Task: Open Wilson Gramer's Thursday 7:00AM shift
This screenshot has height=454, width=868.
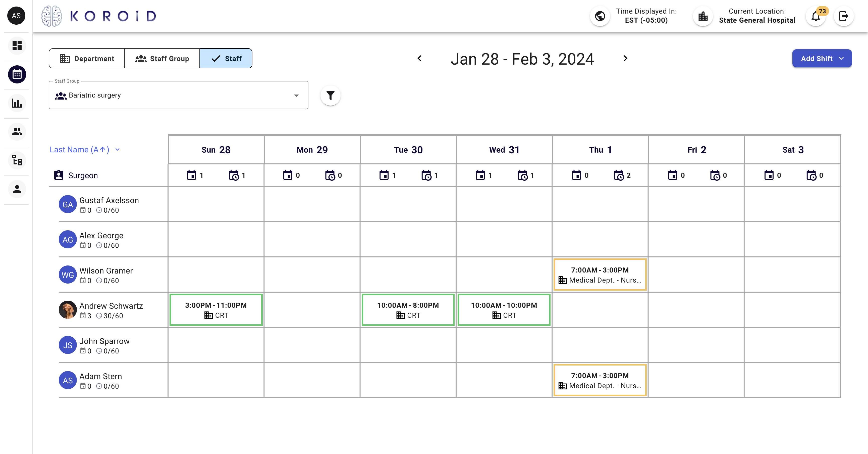Action: pos(600,275)
